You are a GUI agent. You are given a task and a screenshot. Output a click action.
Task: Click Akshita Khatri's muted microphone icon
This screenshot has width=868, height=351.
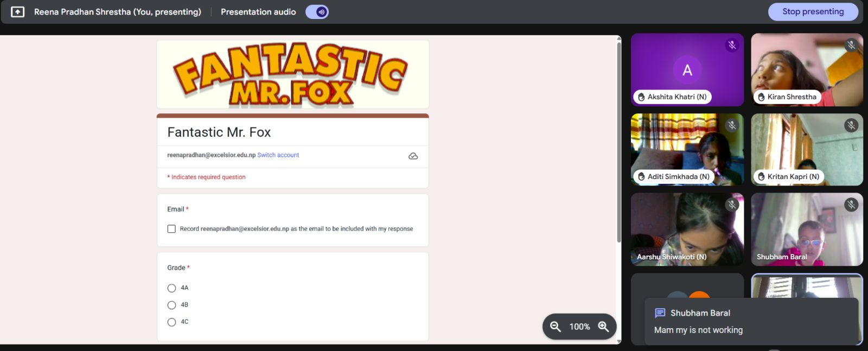click(x=732, y=45)
